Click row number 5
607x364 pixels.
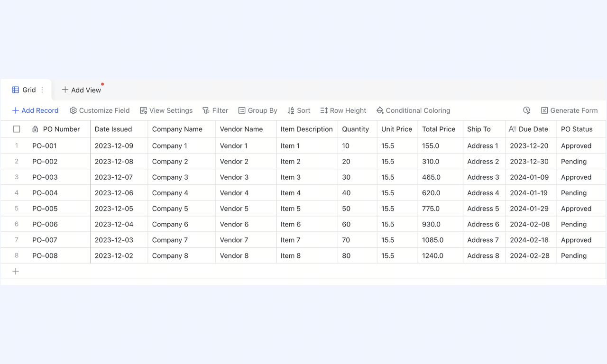[x=17, y=209]
